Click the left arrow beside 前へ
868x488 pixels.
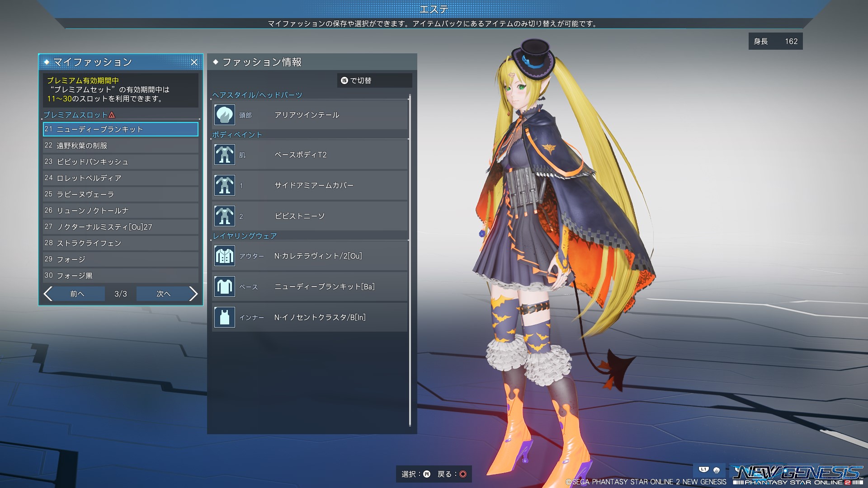[48, 294]
